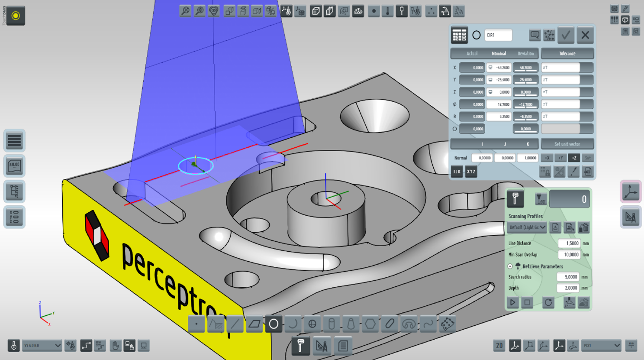Click the Set button beside +Z

pyautogui.click(x=587, y=158)
